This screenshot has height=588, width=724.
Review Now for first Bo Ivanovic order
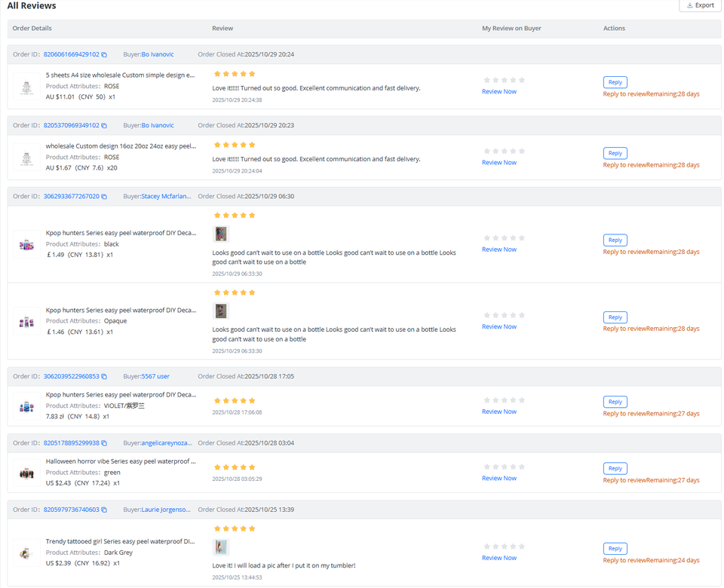499,92
